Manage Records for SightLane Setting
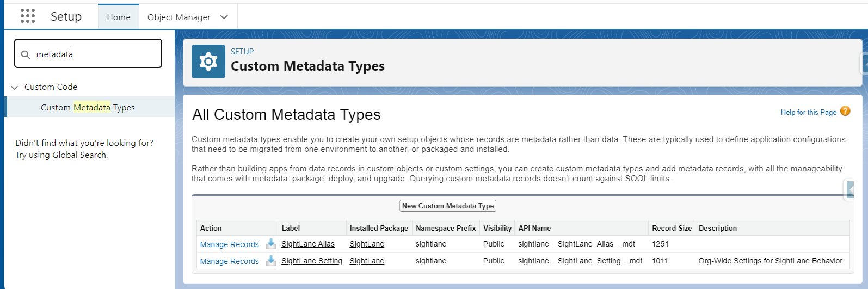Screen dimensions: 868x289 pos(230,261)
